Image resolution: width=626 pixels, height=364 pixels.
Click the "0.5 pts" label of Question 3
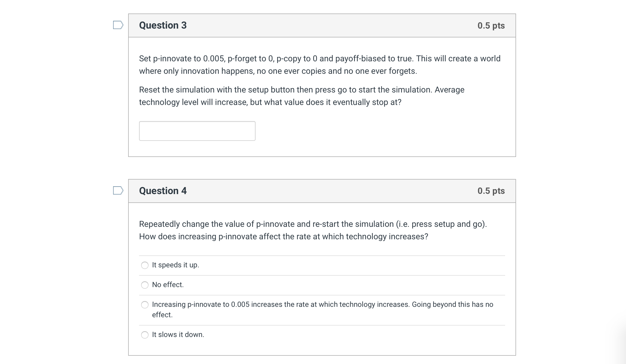point(491,25)
